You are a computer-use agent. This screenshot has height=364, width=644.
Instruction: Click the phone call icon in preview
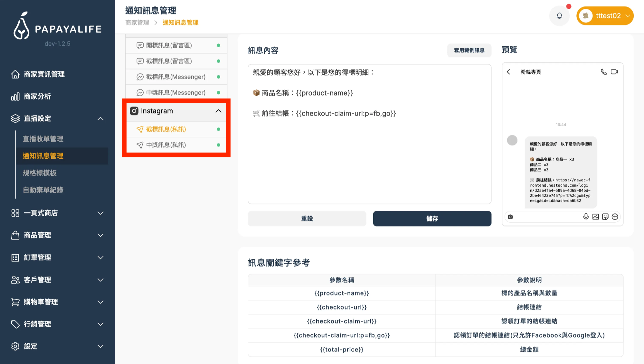pyautogui.click(x=604, y=72)
